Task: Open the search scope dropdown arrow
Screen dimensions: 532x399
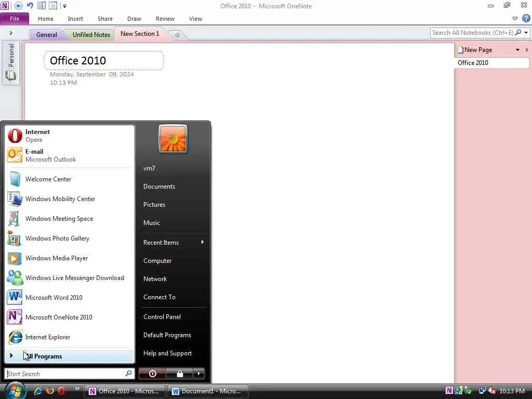Action: coord(526,33)
